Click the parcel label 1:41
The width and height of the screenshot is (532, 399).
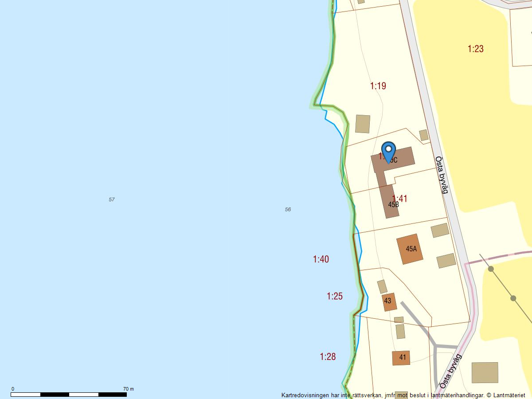click(400, 198)
